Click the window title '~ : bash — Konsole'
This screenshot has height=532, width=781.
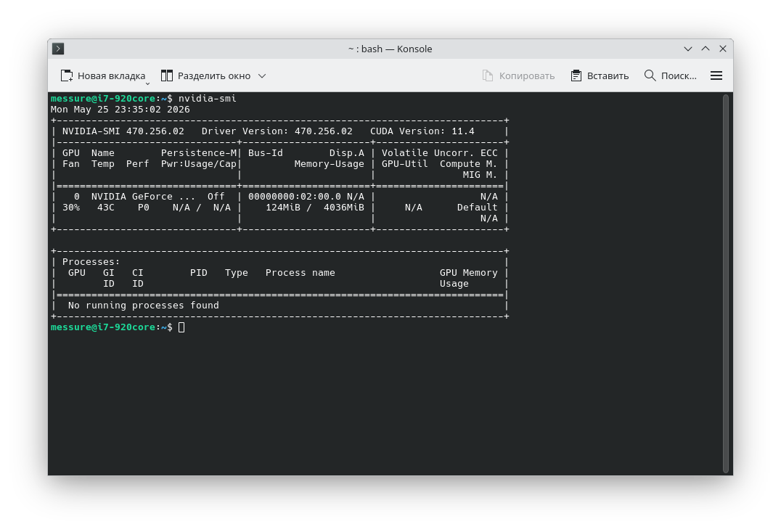coord(390,49)
